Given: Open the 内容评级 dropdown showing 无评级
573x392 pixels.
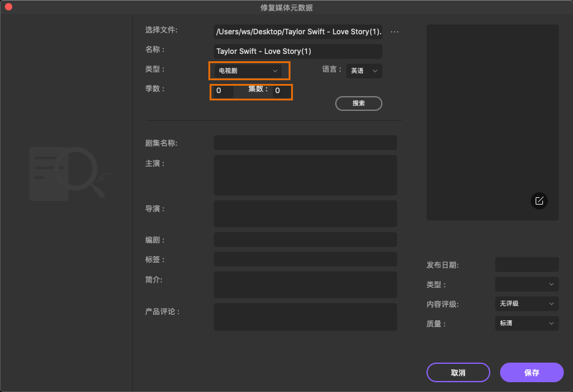Looking at the screenshot, I should (526, 304).
